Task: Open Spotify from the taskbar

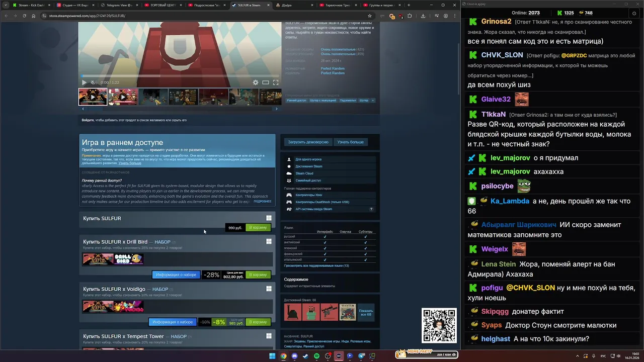Action: click(316, 356)
